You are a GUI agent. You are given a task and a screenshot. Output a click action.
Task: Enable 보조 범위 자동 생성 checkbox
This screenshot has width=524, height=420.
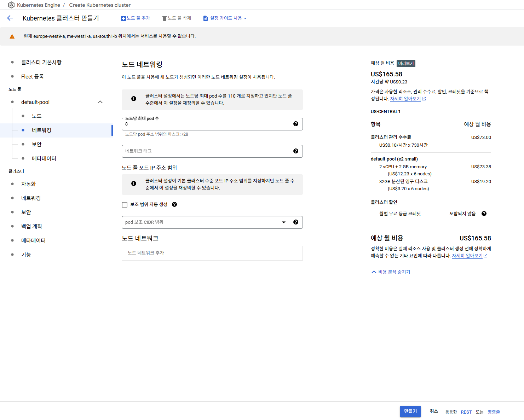coord(125,205)
